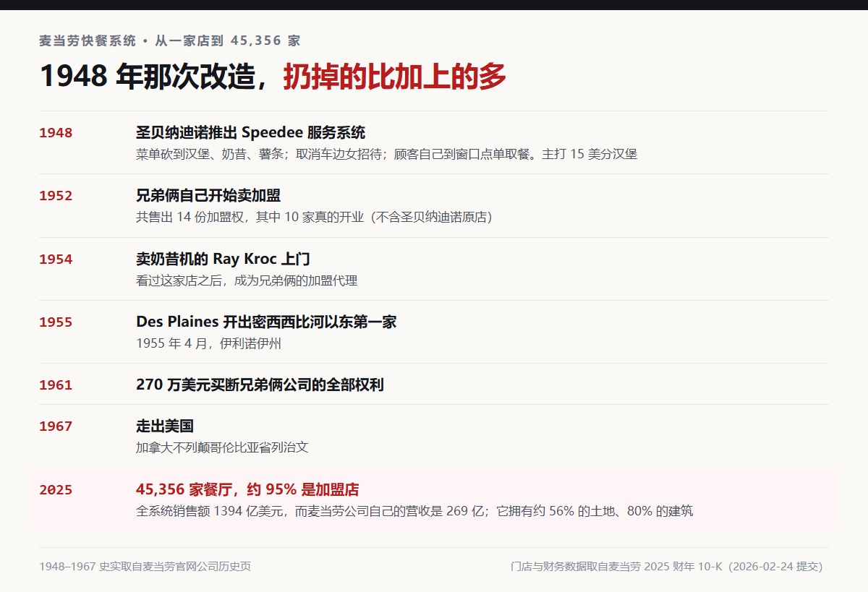The width and height of the screenshot is (868, 592).
Task: Click the red title '45,356 家餐厅，约 95% 是加盟店'
Action: click(x=247, y=489)
